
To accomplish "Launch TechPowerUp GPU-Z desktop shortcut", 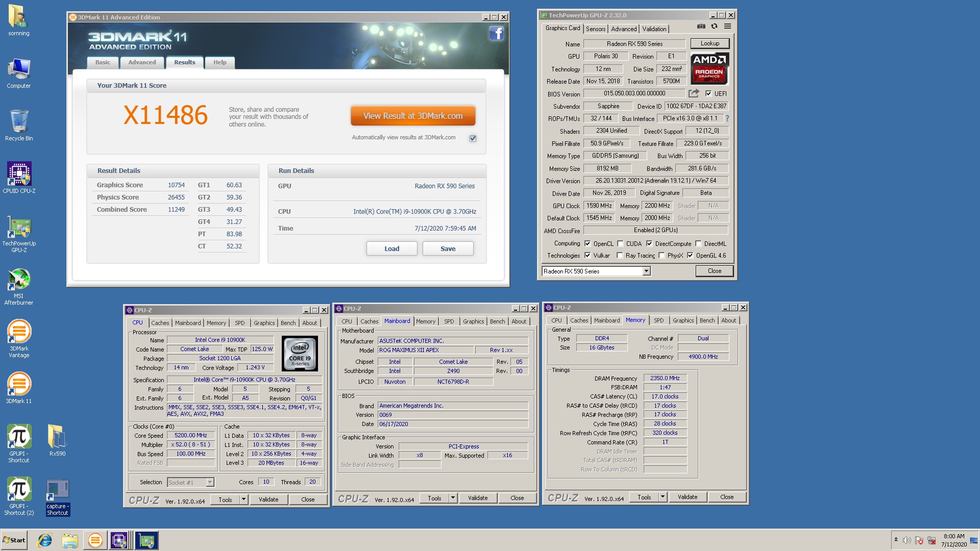I will 19,234.
